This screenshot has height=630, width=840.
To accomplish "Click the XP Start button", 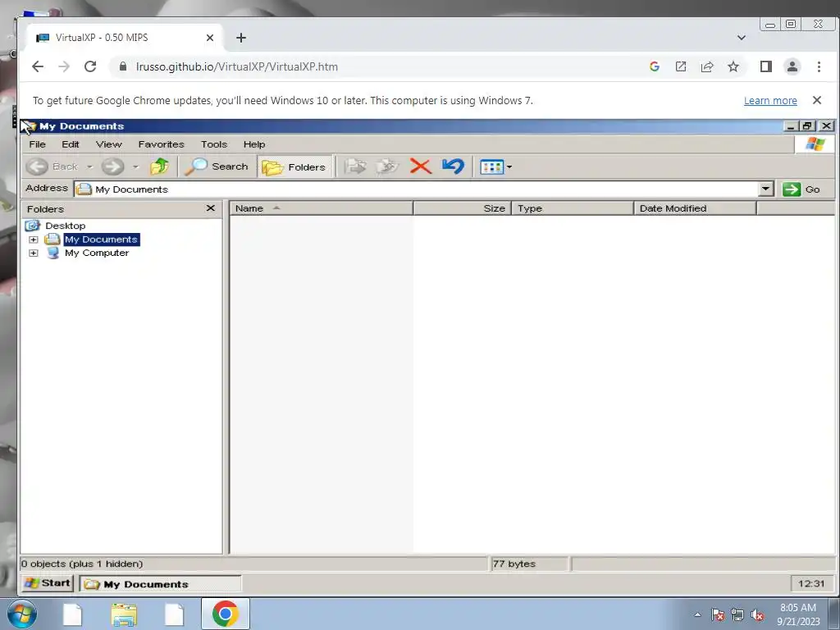I will [x=48, y=583].
